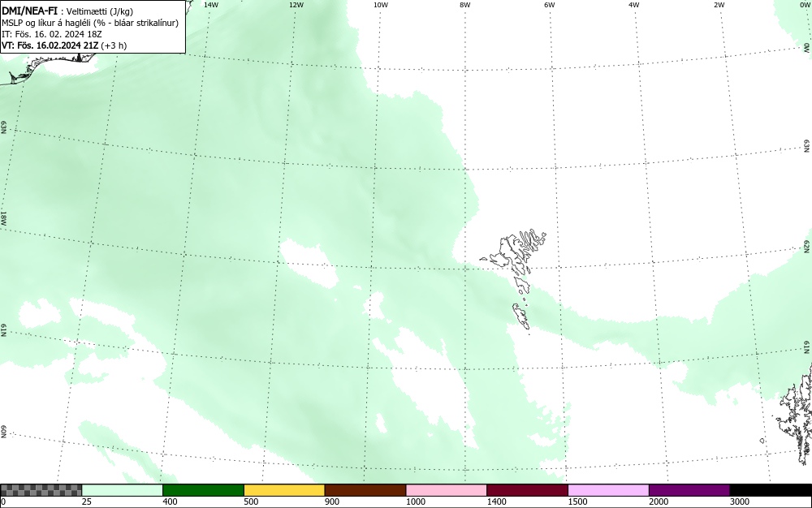Click the legend value "3000"
The image size is (812, 508).
(x=740, y=502)
